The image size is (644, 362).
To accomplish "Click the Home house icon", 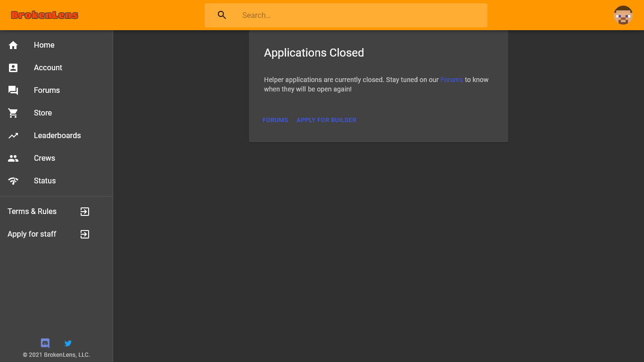I will pos(13,45).
